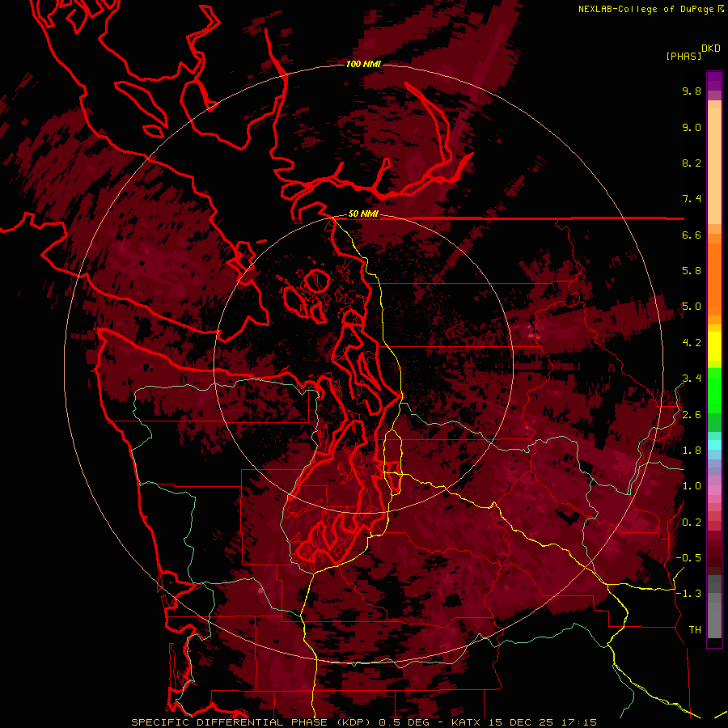Screen dimensions: 728x728
Task: Click the 1.0 legend value
Action: coord(692,486)
